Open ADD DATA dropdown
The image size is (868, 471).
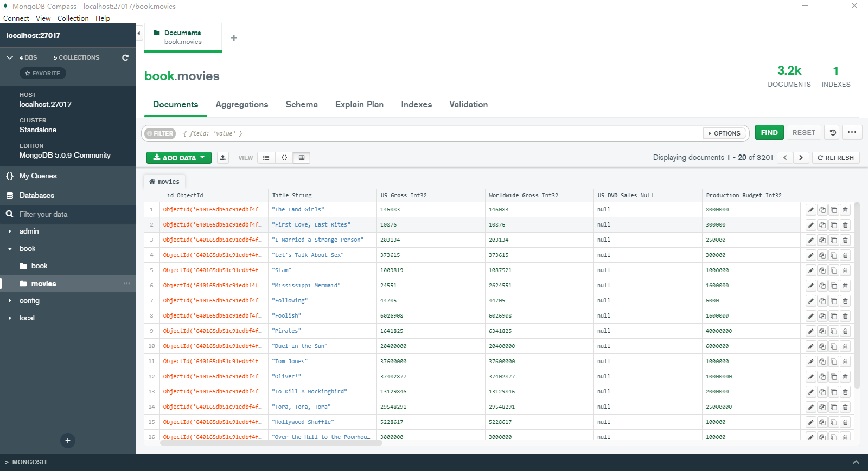[178, 158]
